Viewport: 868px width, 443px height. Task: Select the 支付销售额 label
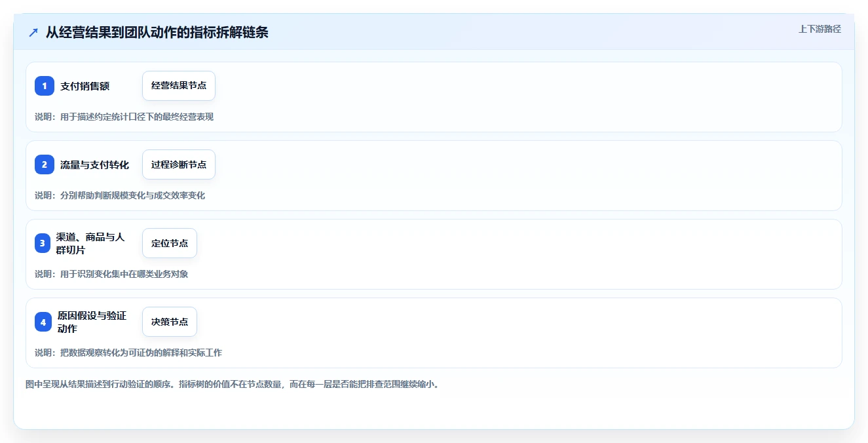tap(85, 86)
